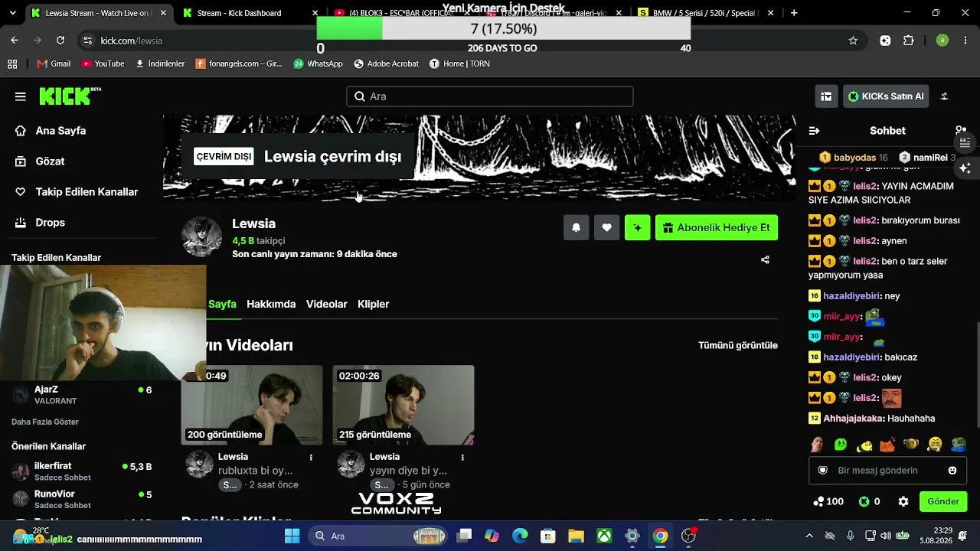Collapse the Sohbet chat panel
The width and height of the screenshot is (980, 551).
(x=814, y=131)
